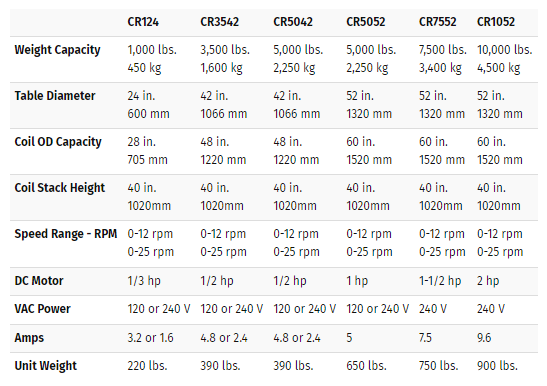Screen dimensions: 547x386
Task: Select the CR5052 column heading
Action: pos(366,22)
